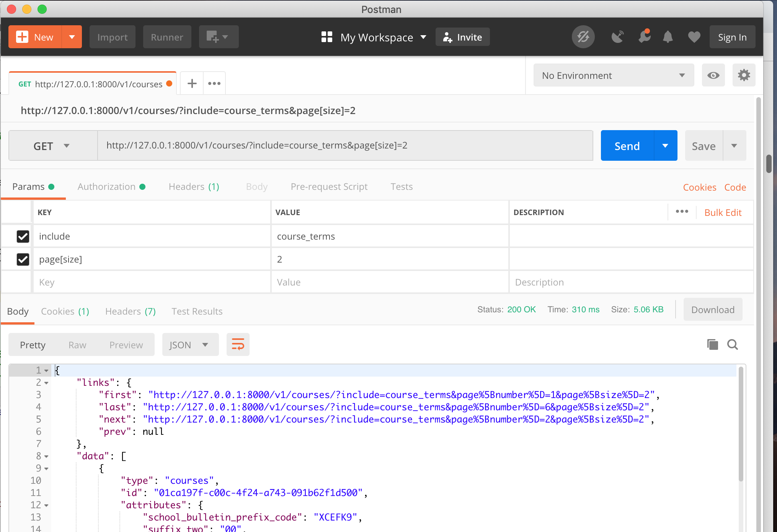This screenshot has width=777, height=532.
Task: Click the "first" link URL in response
Action: tap(401, 395)
